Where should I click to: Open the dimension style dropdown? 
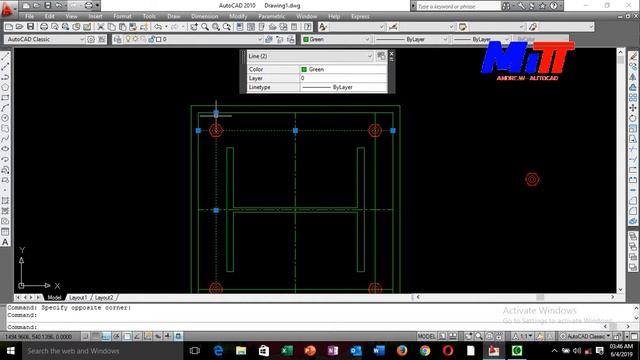(451, 27)
